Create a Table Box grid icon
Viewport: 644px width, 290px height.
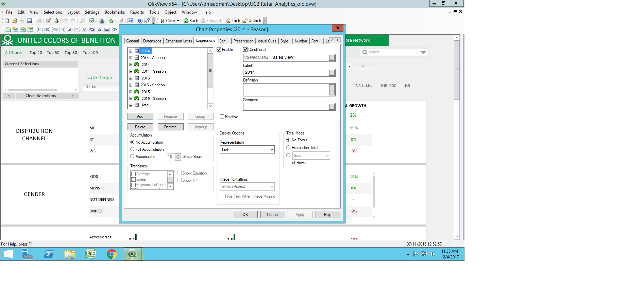[x=55, y=30]
